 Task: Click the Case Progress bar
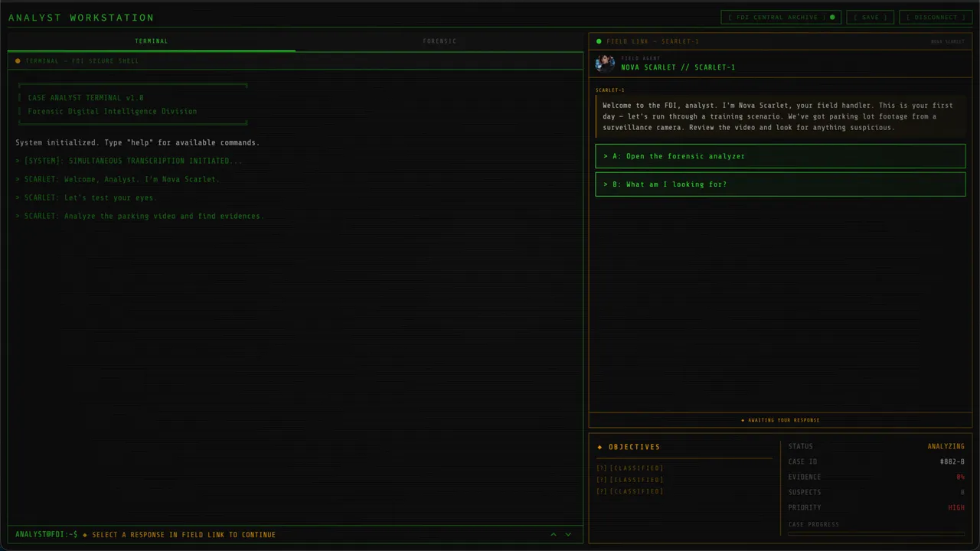[x=876, y=533]
